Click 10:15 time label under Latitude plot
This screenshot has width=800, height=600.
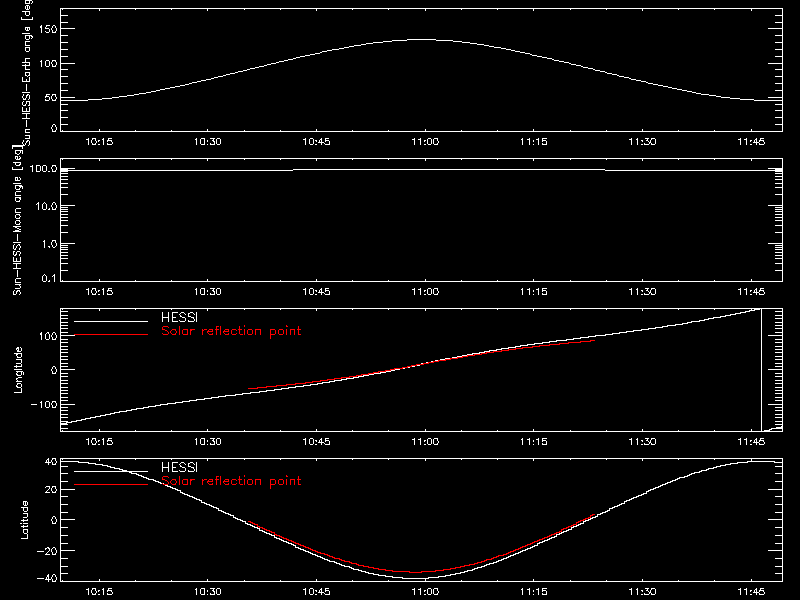(99, 592)
